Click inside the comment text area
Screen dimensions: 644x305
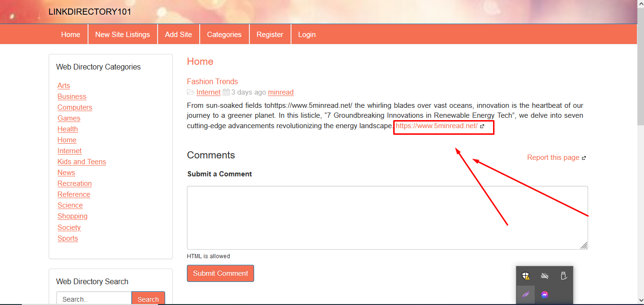coord(387,218)
